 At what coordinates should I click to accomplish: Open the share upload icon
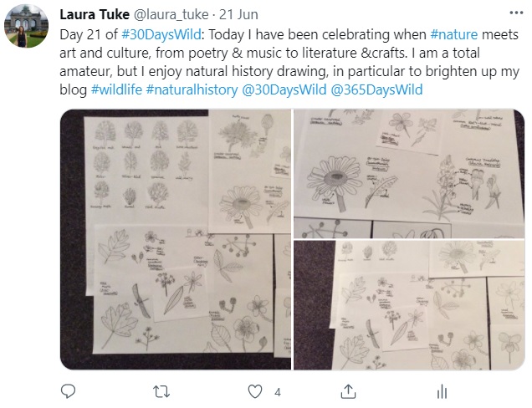click(348, 391)
